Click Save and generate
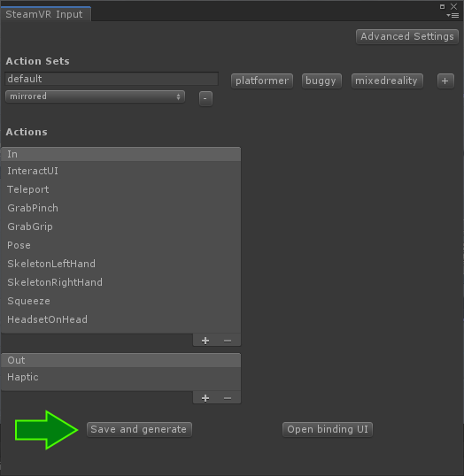 [139, 430]
